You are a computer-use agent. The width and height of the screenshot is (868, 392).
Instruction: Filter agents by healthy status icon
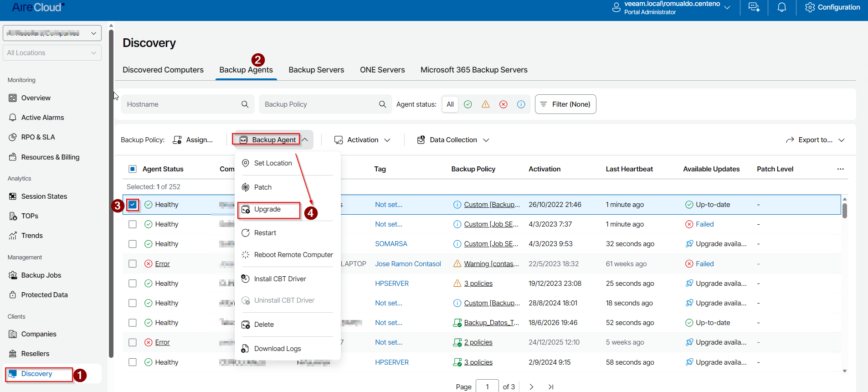pos(468,104)
